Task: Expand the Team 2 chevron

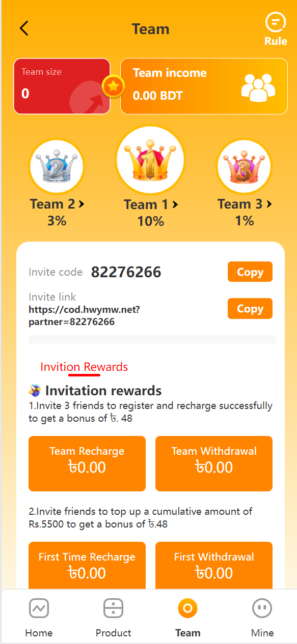Action: (x=82, y=204)
